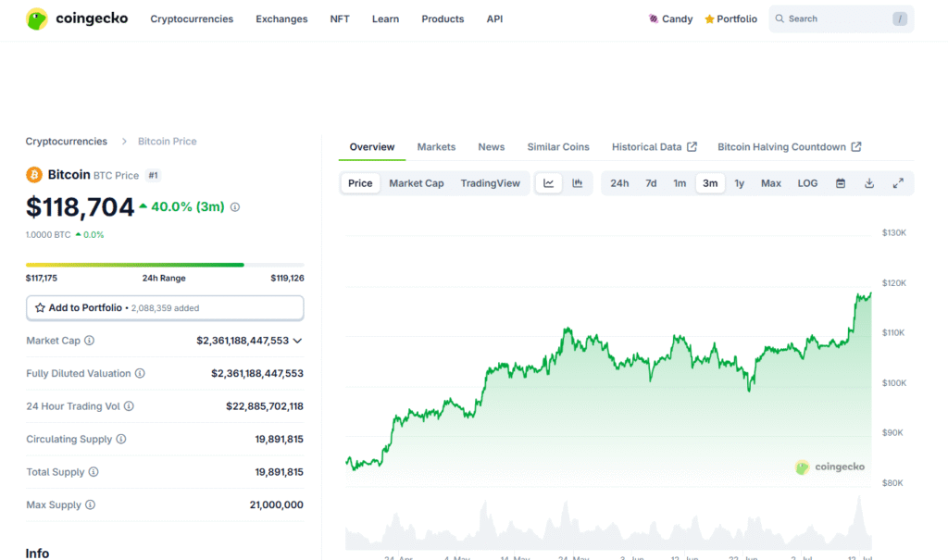Select the TradingView chart mode
The height and width of the screenshot is (560, 948).
(x=491, y=183)
